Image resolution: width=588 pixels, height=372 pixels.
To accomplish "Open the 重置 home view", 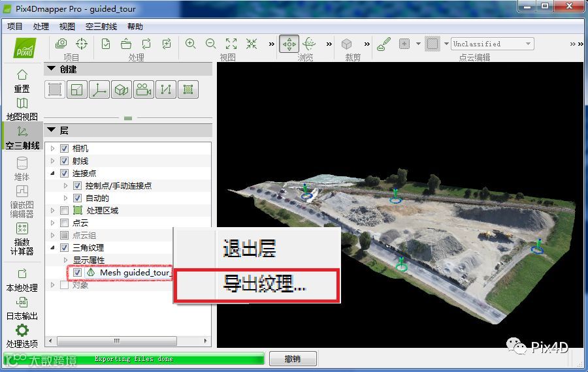I will [x=22, y=81].
